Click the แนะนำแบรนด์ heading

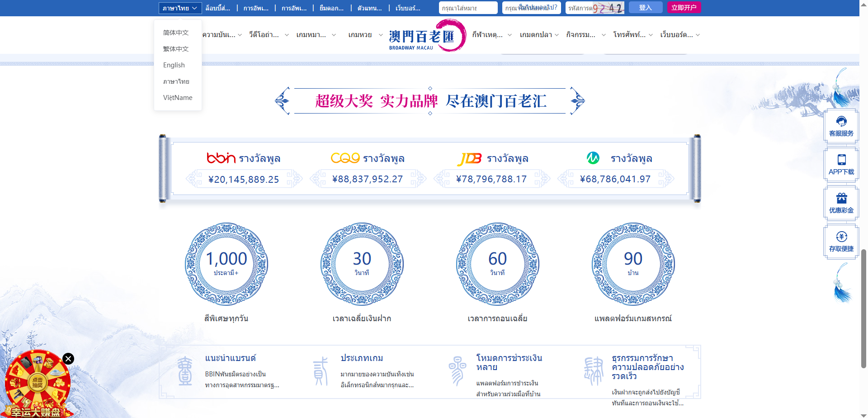click(x=231, y=358)
